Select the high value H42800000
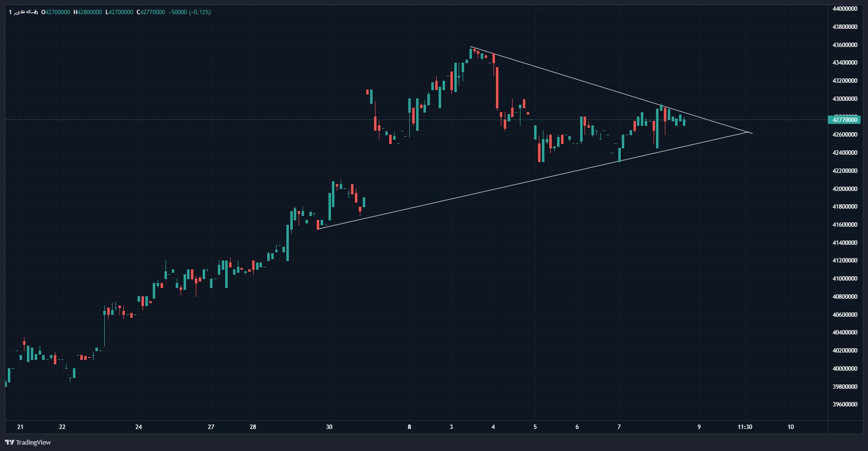Image resolution: width=868 pixels, height=451 pixels. click(88, 12)
